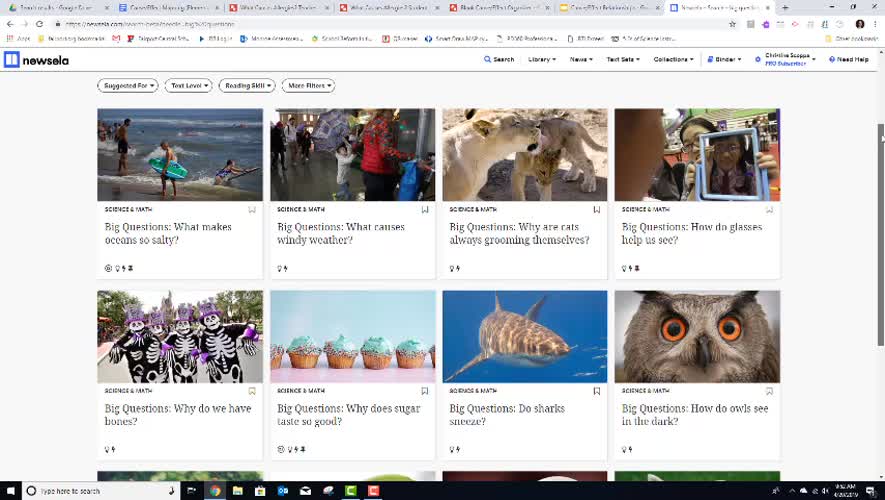Switch to the first browser tab
The image size is (885, 500).
click(x=56, y=8)
